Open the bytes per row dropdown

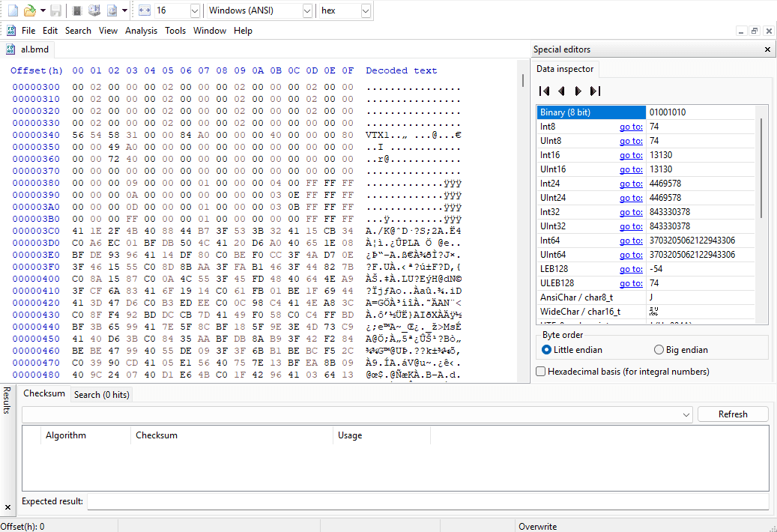point(195,10)
